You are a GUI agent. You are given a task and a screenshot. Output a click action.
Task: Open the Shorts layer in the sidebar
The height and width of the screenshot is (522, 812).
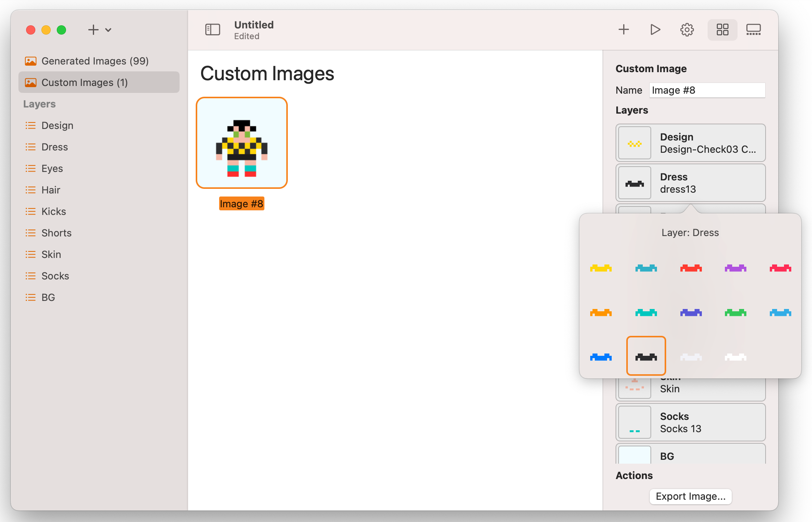tap(56, 233)
